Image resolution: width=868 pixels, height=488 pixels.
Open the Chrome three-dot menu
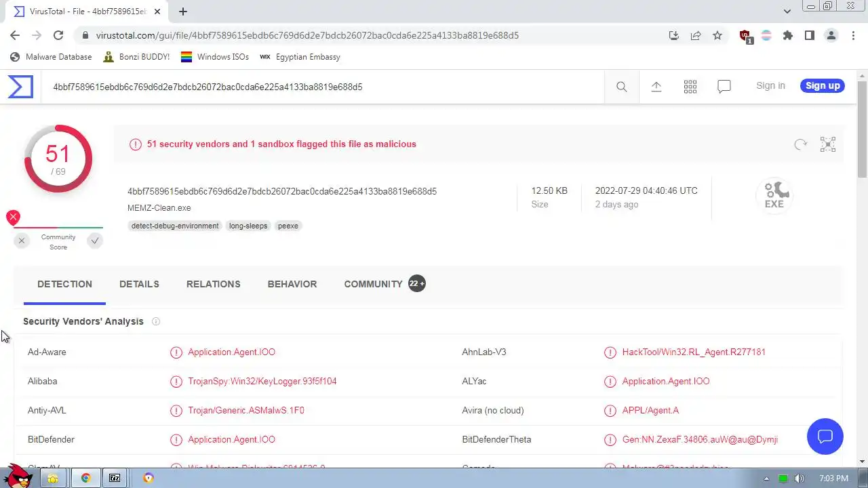(853, 35)
